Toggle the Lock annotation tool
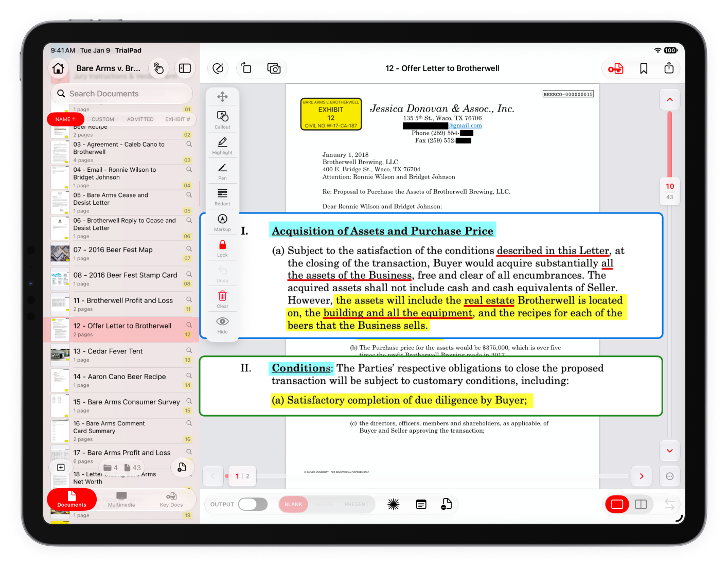 (222, 248)
